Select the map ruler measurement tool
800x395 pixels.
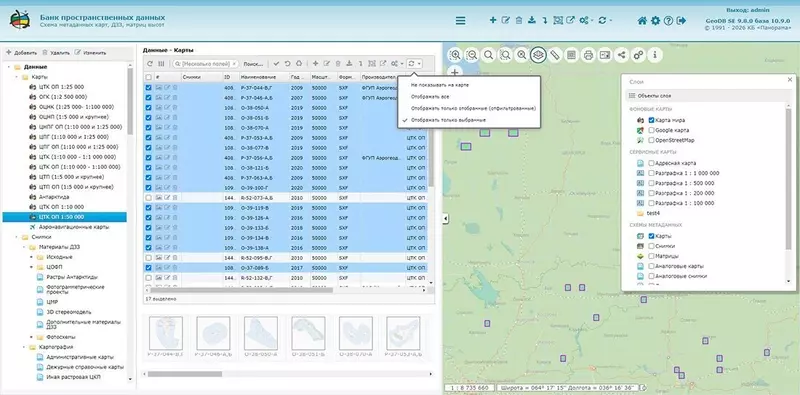[x=555, y=55]
